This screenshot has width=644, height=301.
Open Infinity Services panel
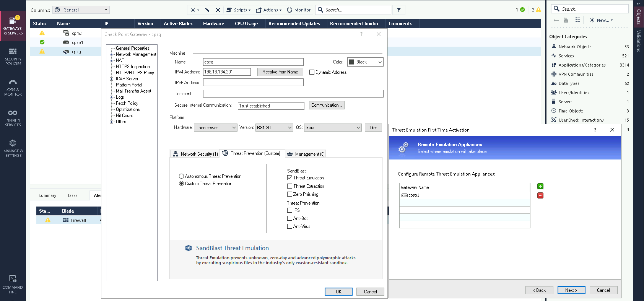13,118
